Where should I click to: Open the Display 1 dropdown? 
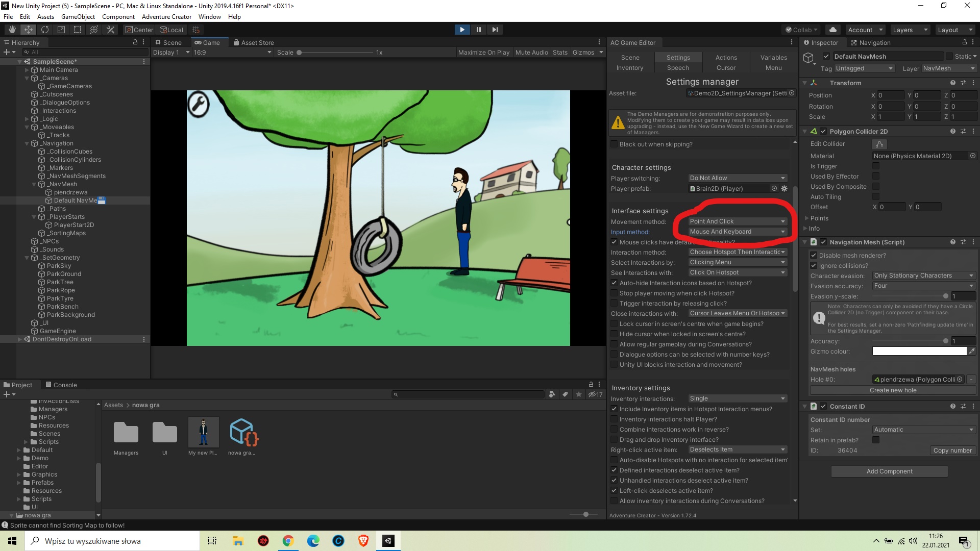171,53
